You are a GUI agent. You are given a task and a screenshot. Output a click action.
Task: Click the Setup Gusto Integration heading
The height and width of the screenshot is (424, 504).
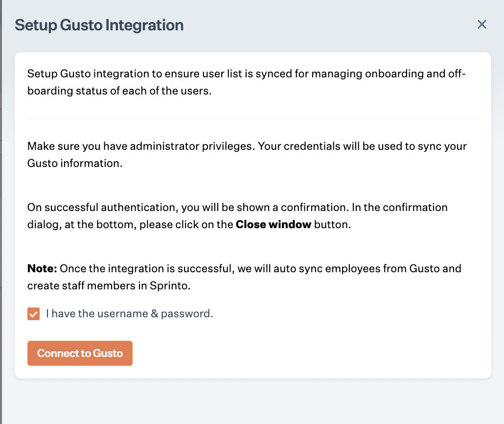99,25
